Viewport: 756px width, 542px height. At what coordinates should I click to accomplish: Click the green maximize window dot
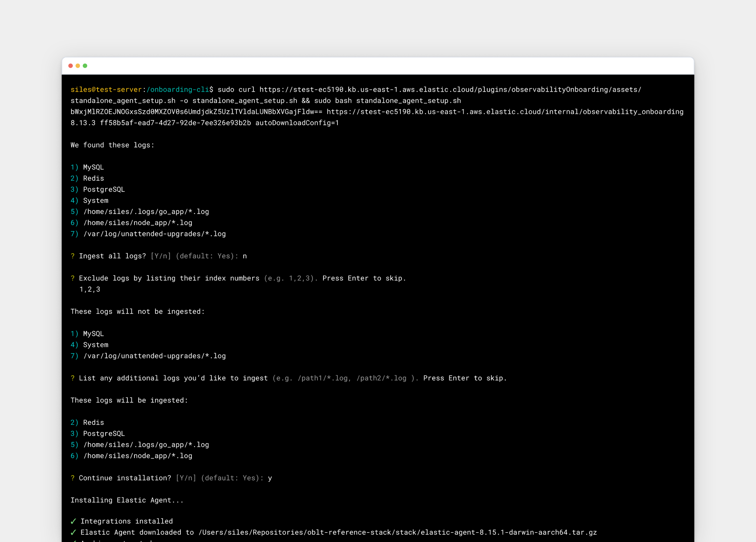click(85, 66)
